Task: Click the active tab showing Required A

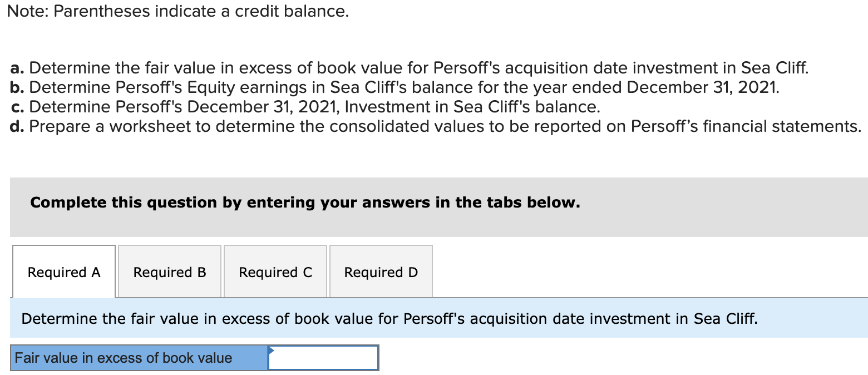Action: [x=63, y=272]
